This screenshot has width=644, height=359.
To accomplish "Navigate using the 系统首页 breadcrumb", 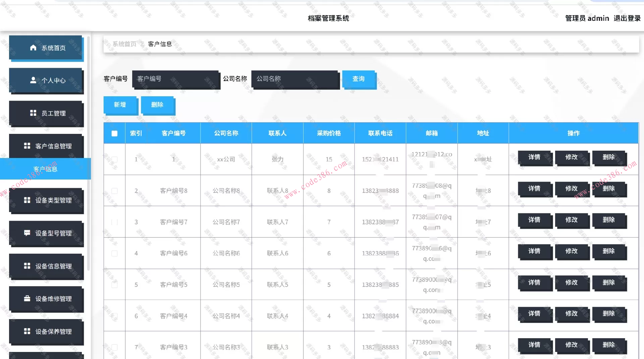I will 124,44.
